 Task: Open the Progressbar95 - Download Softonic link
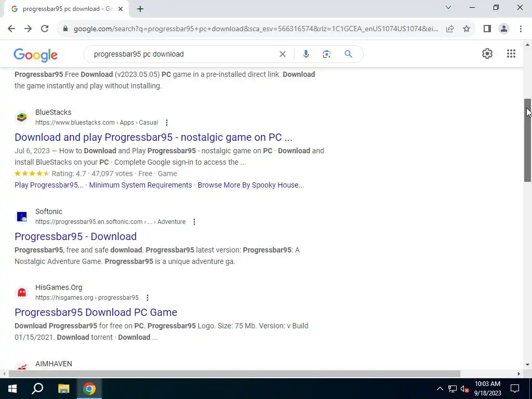pyautogui.click(x=76, y=236)
